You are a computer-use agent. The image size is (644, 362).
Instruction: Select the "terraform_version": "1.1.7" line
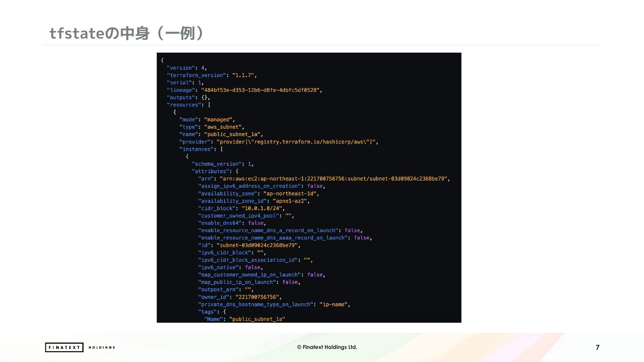[212, 75]
